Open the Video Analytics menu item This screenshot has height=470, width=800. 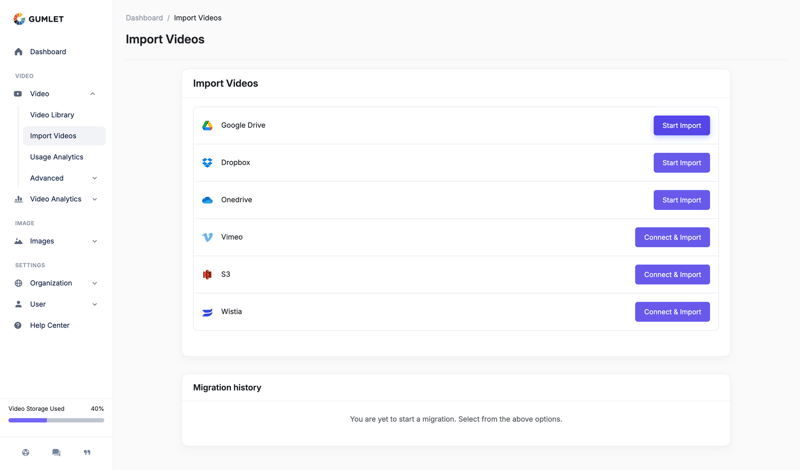56,199
